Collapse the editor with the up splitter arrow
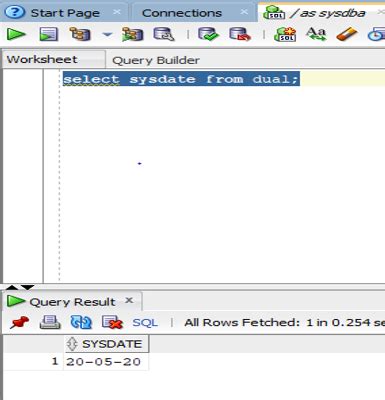The width and height of the screenshot is (385, 400). click(12, 287)
